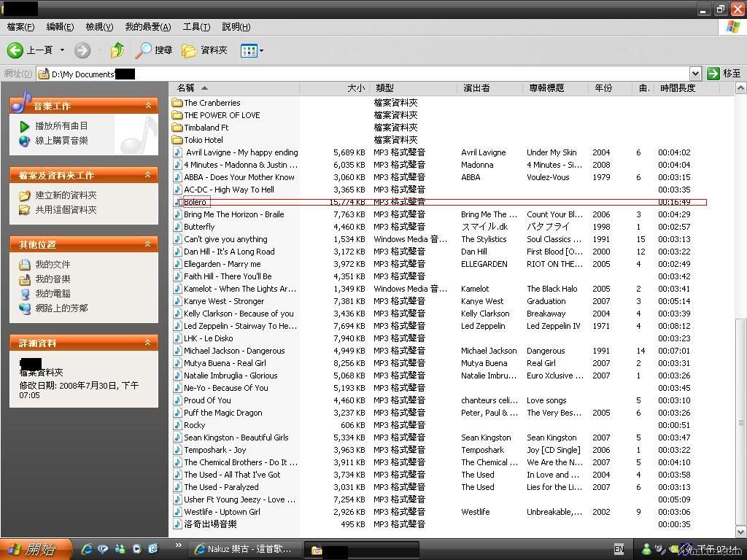Select ABBA - Does Your Mother Know file
Screen dimensions: 747x560
tap(239, 177)
